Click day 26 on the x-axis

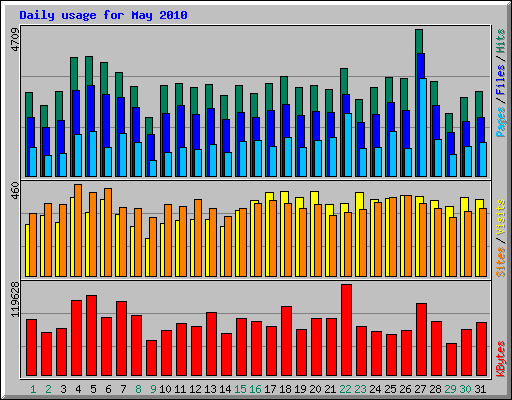click(x=405, y=389)
